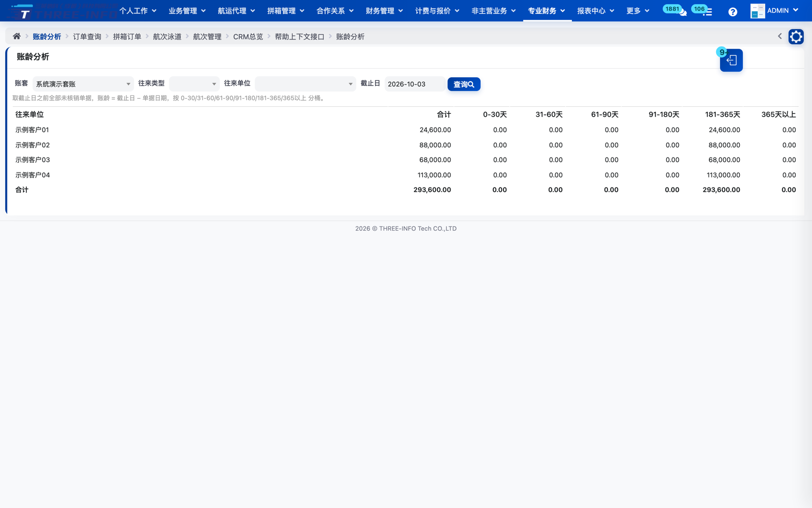The height and width of the screenshot is (508, 812).
Task: Click the collapse tabs left chevron
Action: [x=780, y=36]
